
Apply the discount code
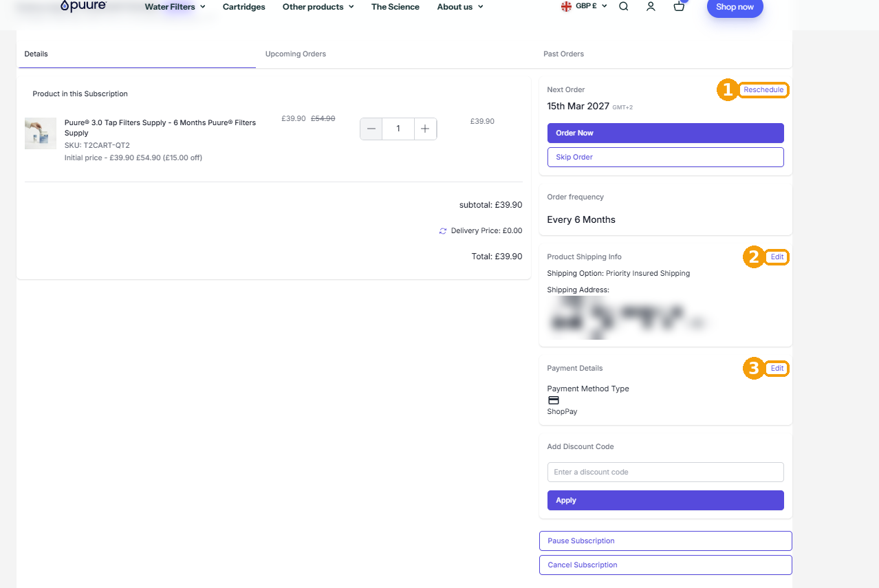pos(666,501)
